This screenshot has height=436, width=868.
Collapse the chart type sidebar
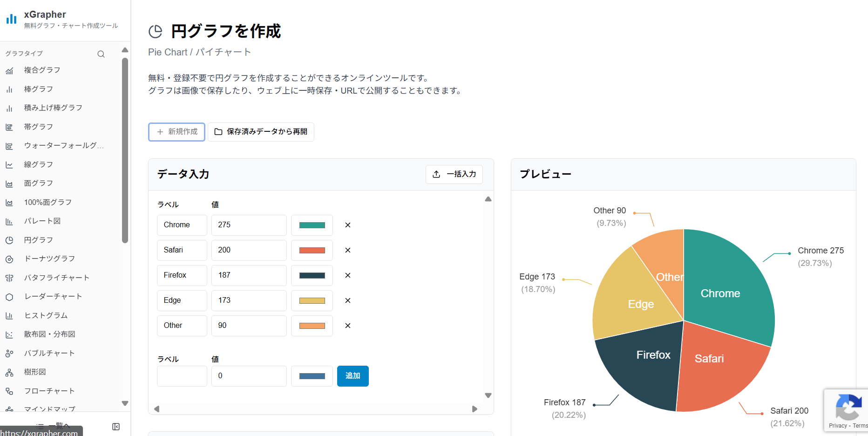[115, 426]
